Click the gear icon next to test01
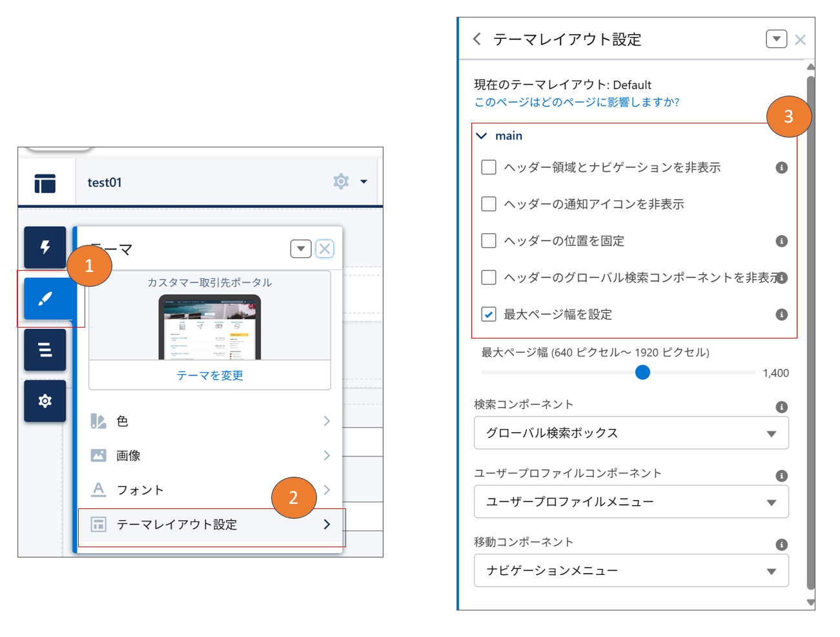The image size is (840, 637). click(x=341, y=182)
